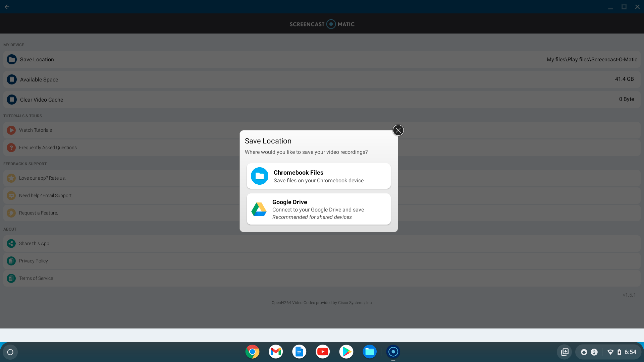Click the Privacy Policy document icon
This screenshot has height=362, width=644.
pyautogui.click(x=11, y=261)
